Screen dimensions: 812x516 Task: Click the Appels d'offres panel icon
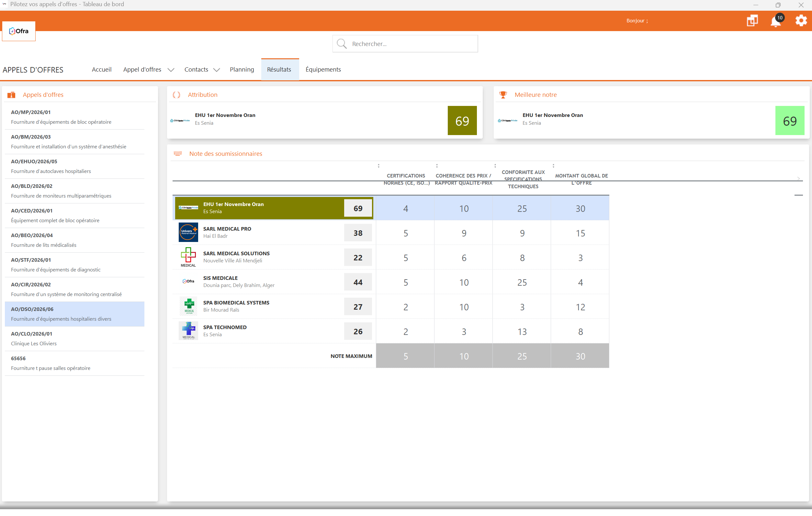coord(11,95)
